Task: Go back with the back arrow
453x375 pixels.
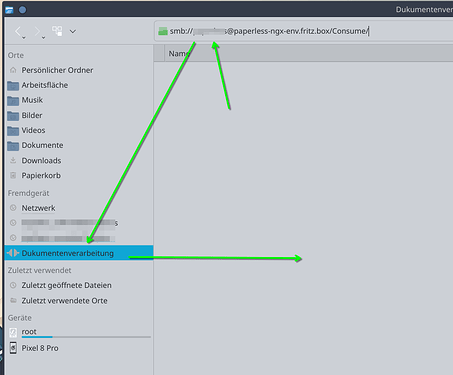Action: (18, 31)
